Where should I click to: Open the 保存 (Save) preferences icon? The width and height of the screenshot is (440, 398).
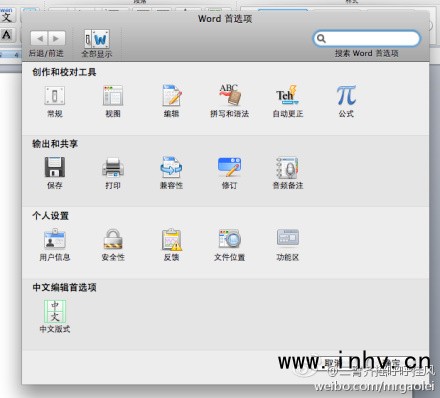click(x=55, y=167)
